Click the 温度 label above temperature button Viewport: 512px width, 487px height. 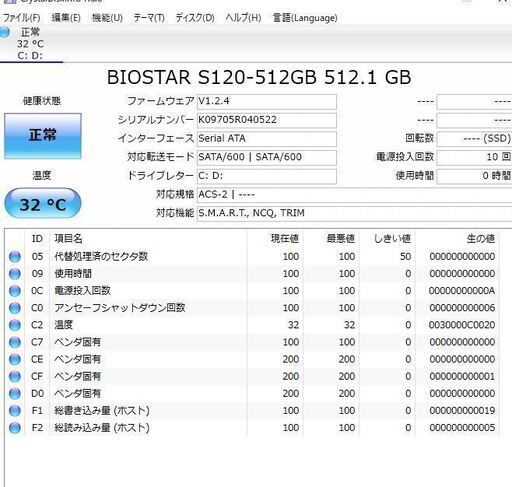point(42,176)
